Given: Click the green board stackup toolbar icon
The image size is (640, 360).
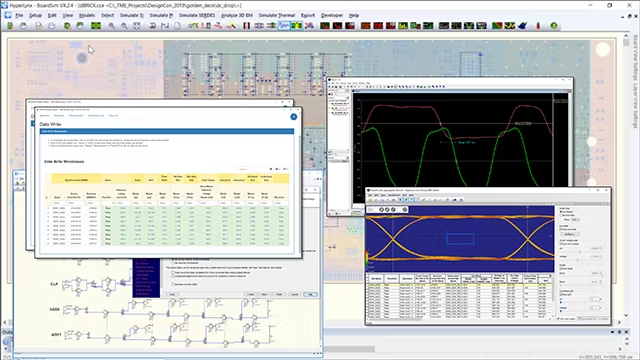Looking at the screenshot, I should 96,26.
